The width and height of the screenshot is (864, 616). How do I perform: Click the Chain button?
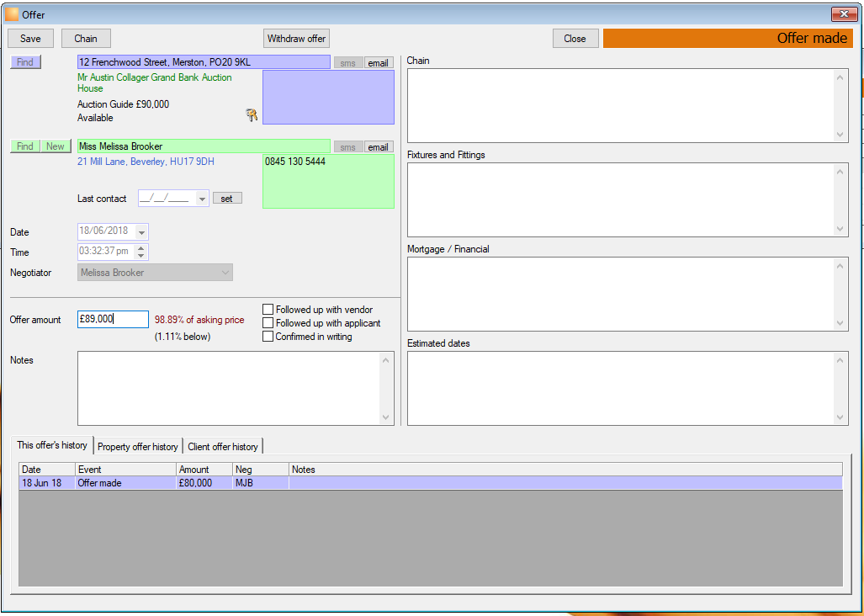(86, 39)
